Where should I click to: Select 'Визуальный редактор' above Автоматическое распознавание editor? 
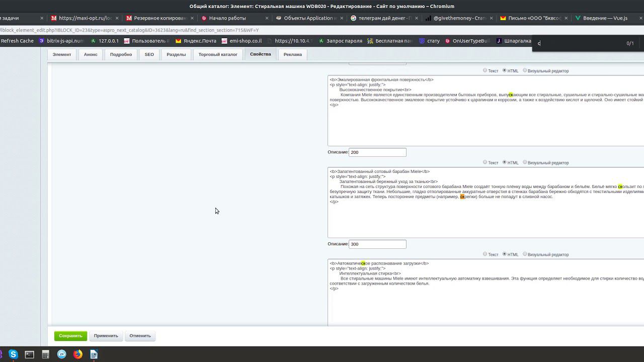coord(525,254)
